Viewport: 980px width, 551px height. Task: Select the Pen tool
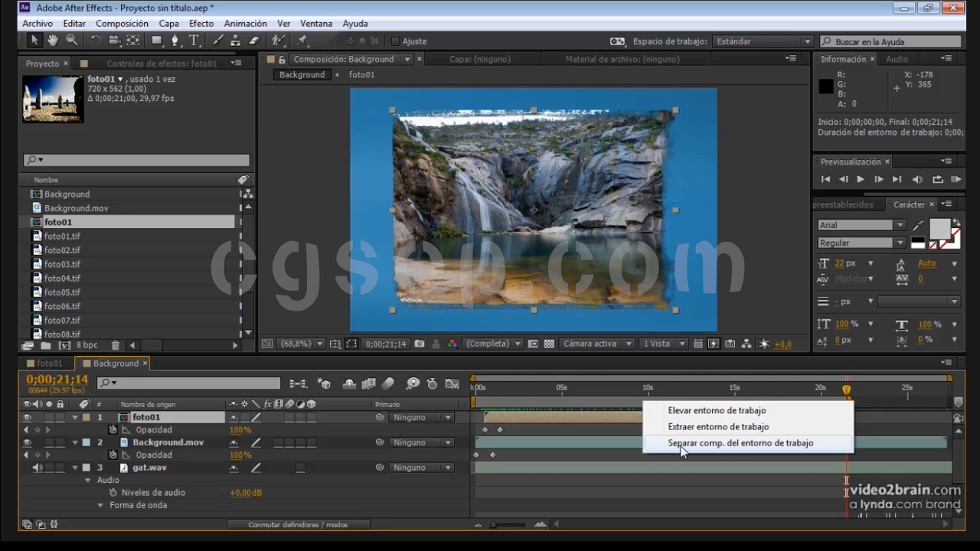(x=175, y=41)
